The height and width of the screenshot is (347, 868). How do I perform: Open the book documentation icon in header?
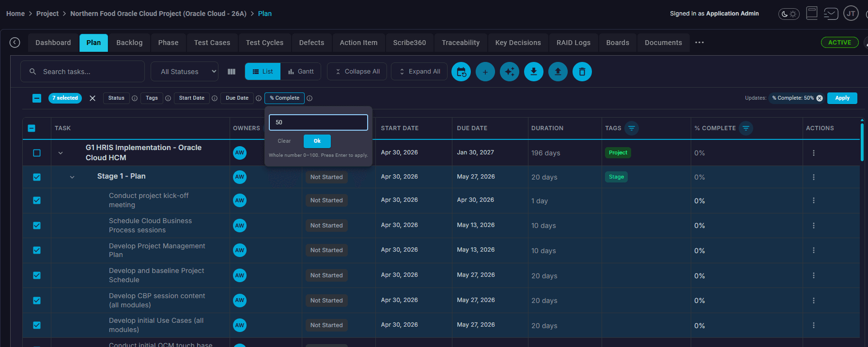click(812, 13)
